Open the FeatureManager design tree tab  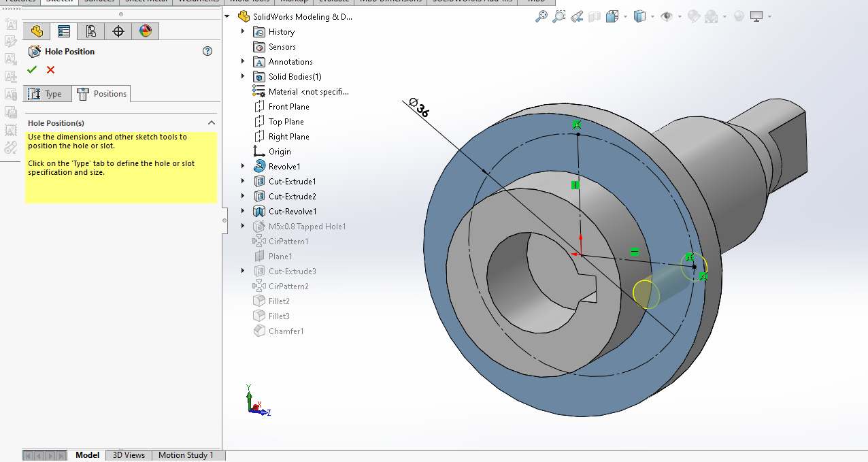click(37, 31)
